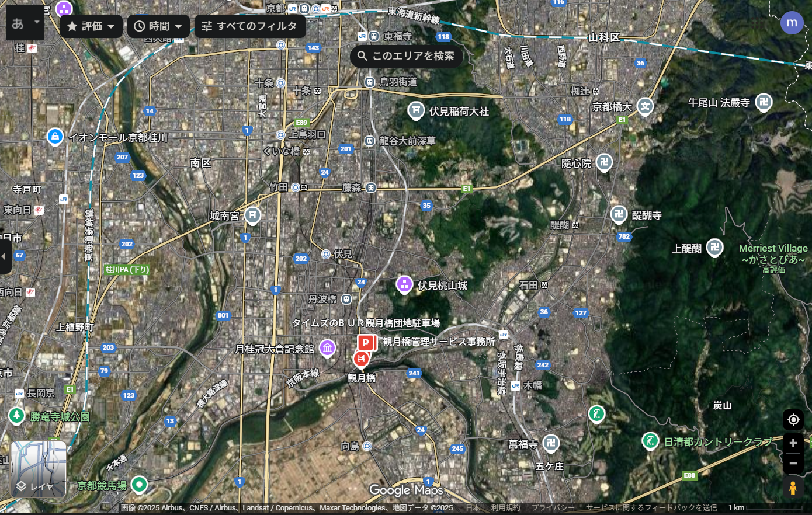This screenshot has width=812, height=515.
Task: Open すべてのフィルタ all filters menu
Action: pos(250,26)
